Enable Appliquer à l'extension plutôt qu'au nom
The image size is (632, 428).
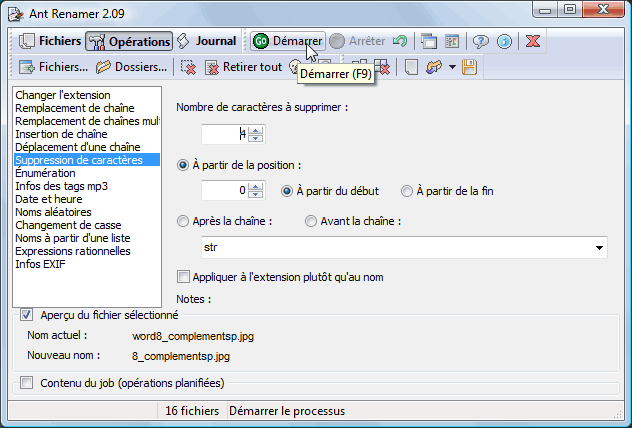tap(183, 277)
